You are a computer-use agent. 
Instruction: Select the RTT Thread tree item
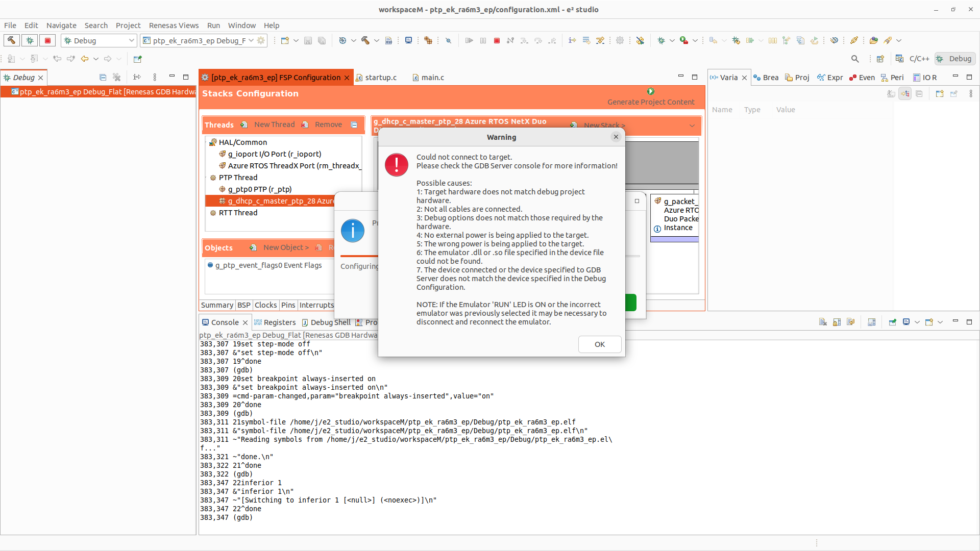(238, 213)
